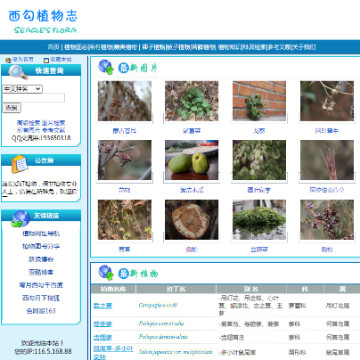This screenshot has width=360, height=360.
Task: Open the 中文种名 search-type dropdown
Action: pyautogui.click(x=22, y=89)
